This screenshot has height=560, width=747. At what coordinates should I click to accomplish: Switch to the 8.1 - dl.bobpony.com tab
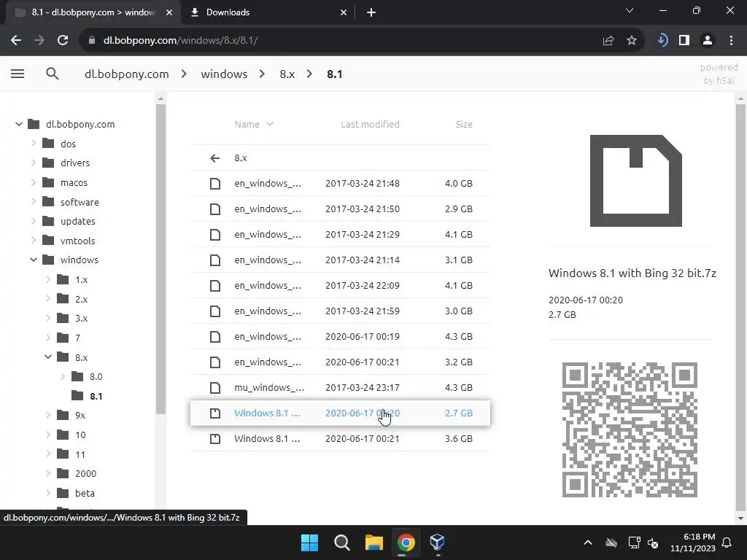[x=93, y=12]
